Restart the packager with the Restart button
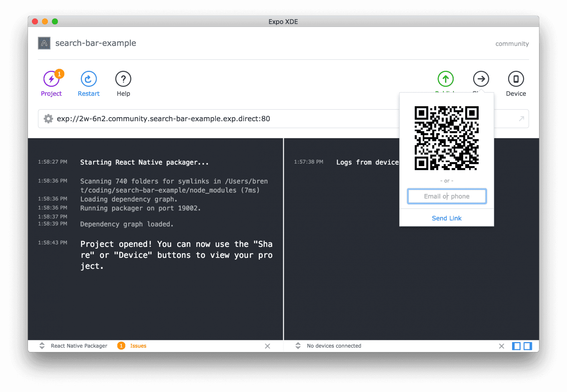567x392 pixels. point(89,84)
